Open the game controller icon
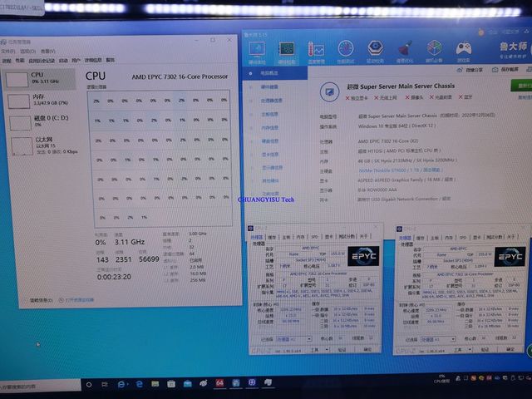532x399 pixels. click(464, 48)
